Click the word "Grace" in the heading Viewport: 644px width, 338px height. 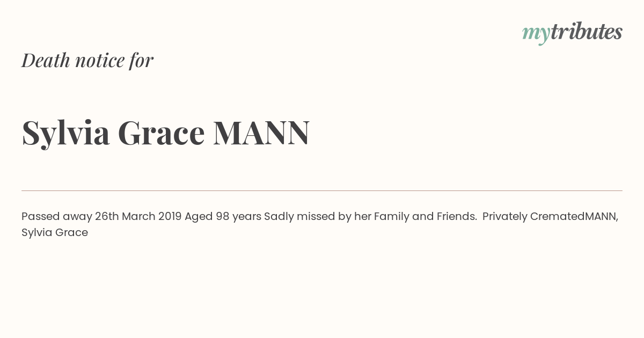[x=161, y=133]
